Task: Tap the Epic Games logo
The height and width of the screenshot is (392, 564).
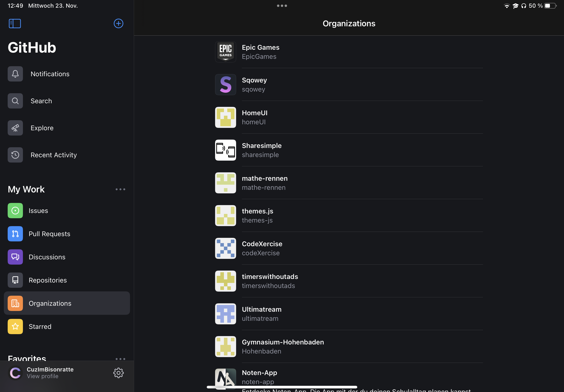Action: tap(225, 52)
